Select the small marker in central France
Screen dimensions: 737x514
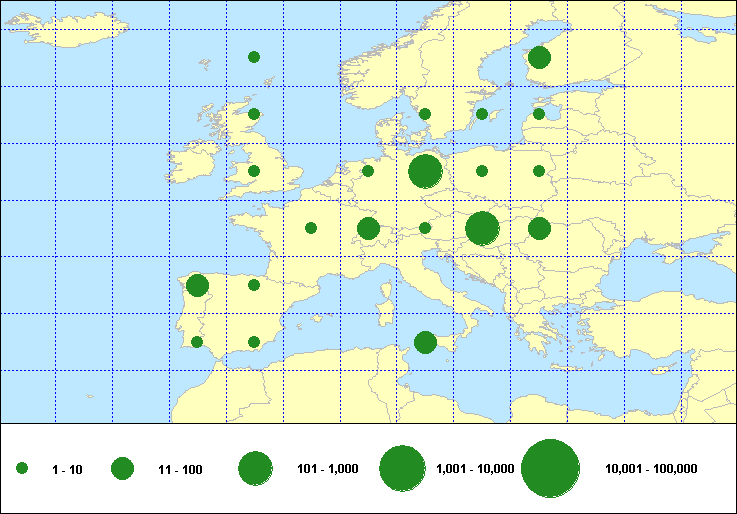(311, 228)
